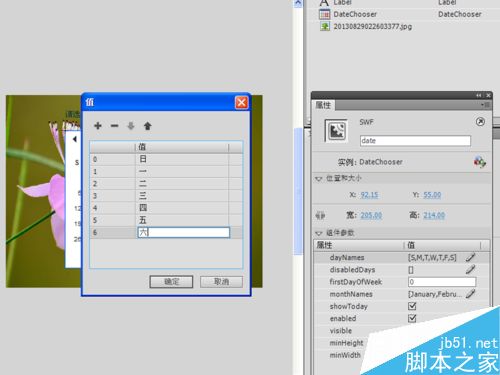Add a new value with plus icon
This screenshot has width=500, height=375.
click(98, 126)
